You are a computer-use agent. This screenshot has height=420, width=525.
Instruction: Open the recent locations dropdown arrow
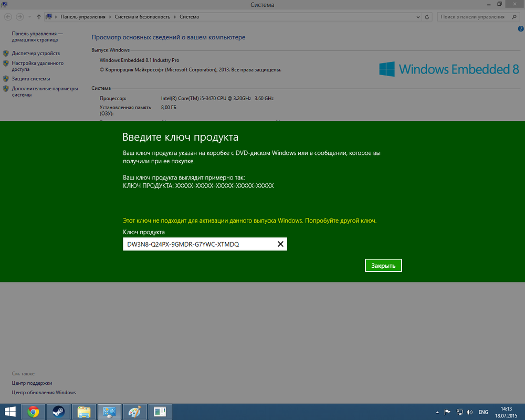31,17
